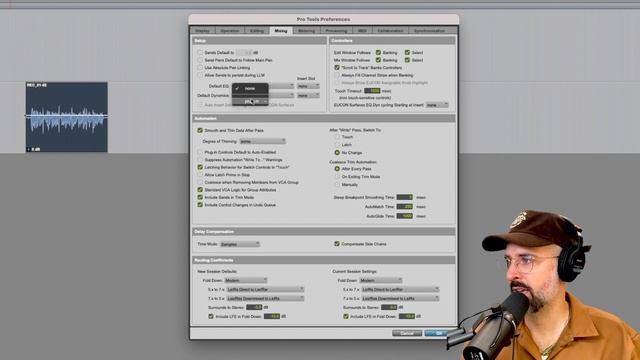Edit the Touch Timeout value field
The image size is (640, 360).
click(372, 91)
